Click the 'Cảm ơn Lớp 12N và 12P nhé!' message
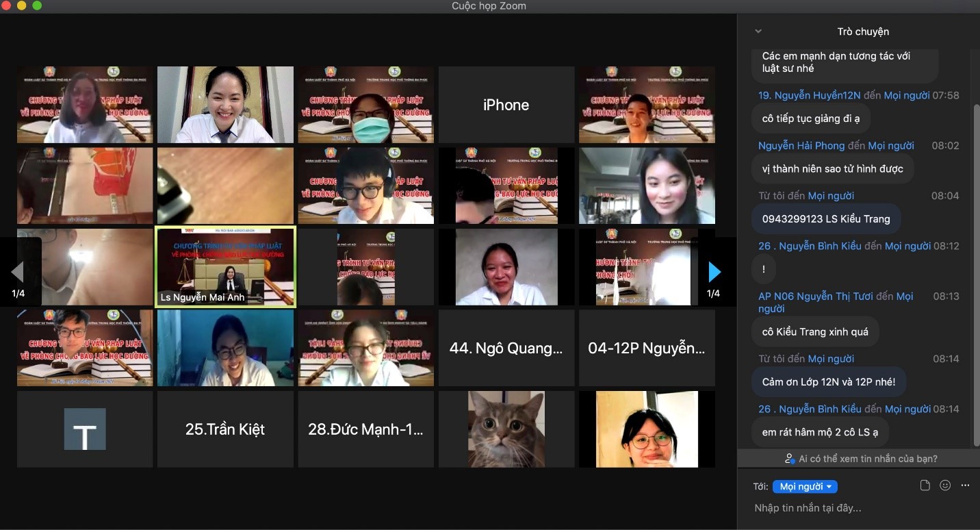This screenshot has height=530, width=980. coord(828,382)
